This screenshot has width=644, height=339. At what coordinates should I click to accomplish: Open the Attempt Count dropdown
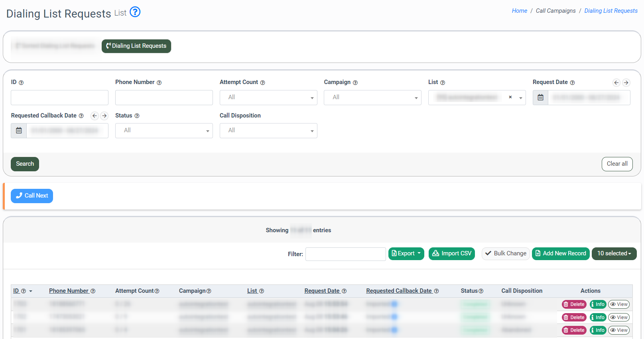click(x=268, y=98)
